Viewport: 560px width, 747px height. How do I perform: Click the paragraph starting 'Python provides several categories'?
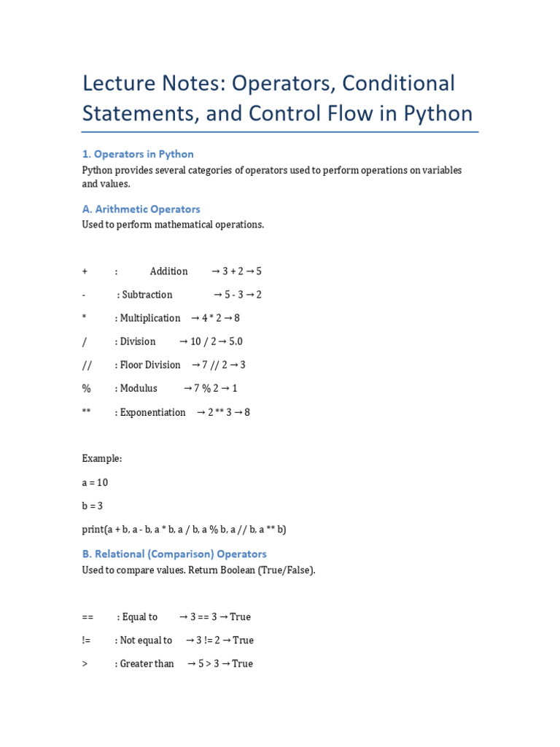click(x=272, y=177)
